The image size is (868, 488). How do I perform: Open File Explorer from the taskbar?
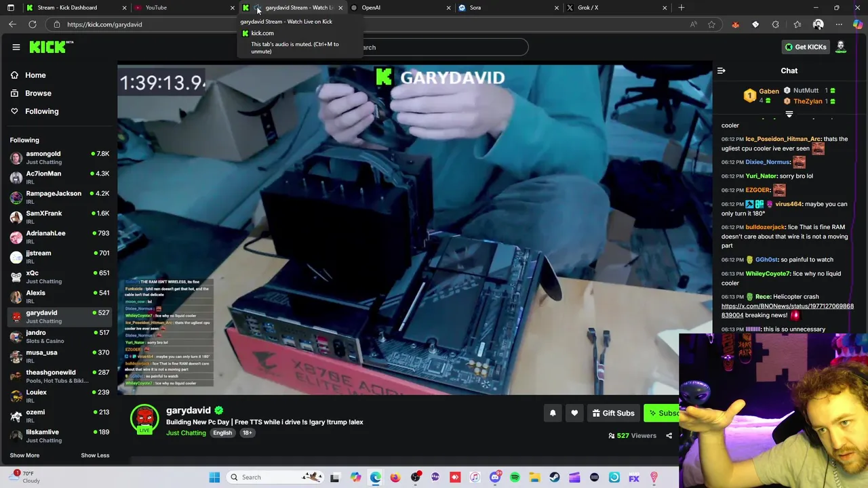(x=534, y=477)
